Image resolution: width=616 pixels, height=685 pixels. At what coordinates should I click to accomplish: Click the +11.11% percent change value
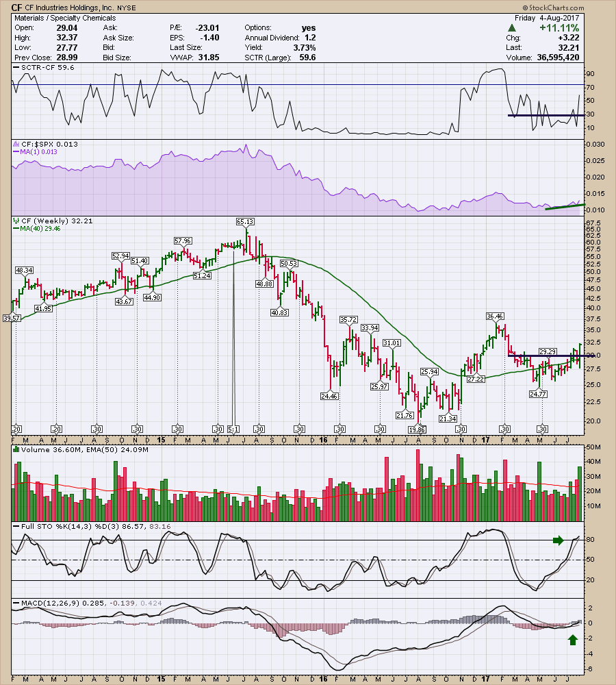click(559, 28)
